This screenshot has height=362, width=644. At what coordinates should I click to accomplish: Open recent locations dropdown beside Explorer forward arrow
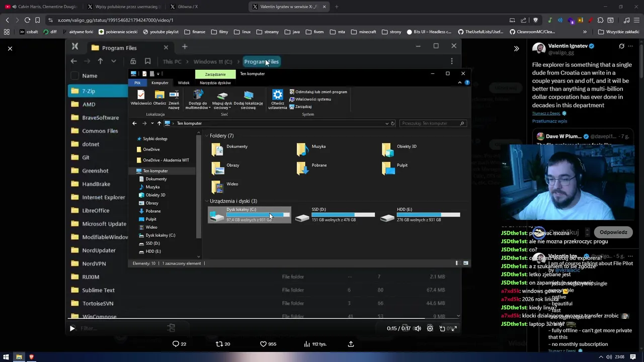click(x=152, y=123)
